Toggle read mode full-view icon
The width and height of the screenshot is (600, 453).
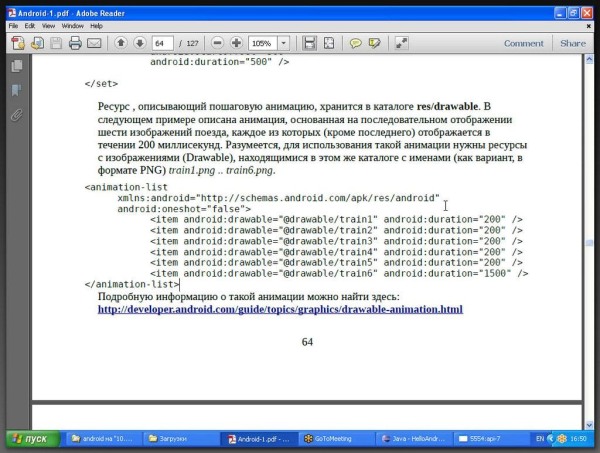[x=401, y=44]
